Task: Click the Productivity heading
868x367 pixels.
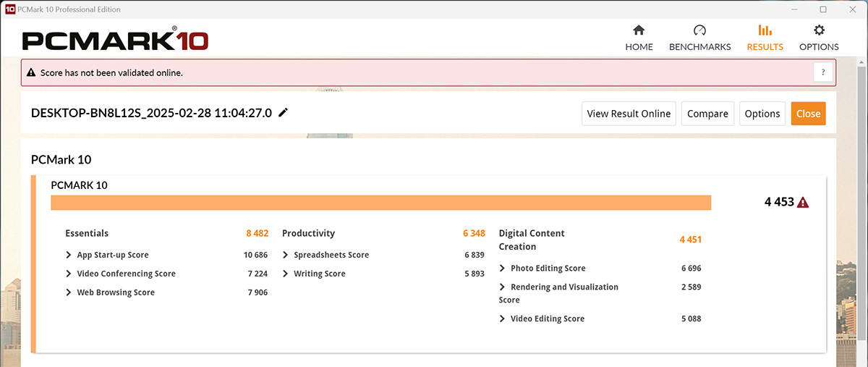Action: coord(308,233)
